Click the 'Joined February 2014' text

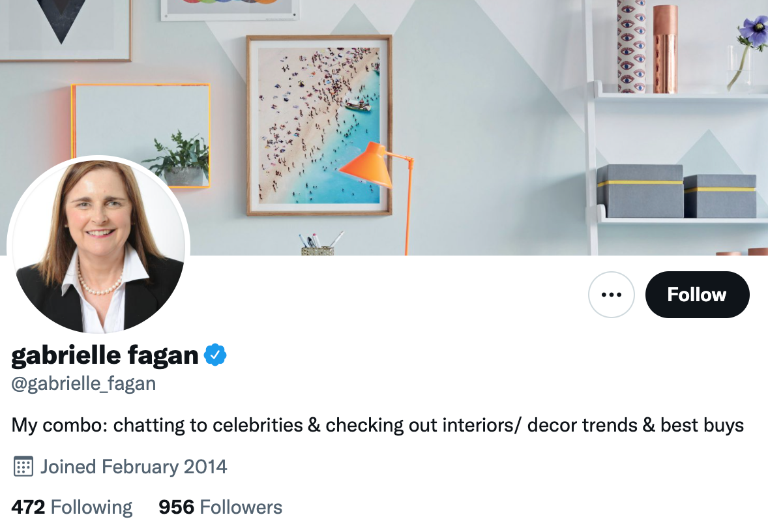coord(133,467)
